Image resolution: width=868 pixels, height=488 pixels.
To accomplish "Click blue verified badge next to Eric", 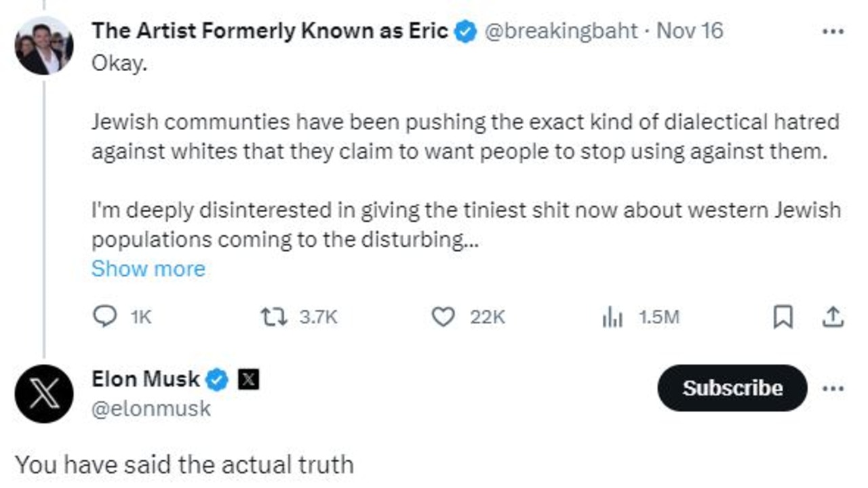I will tap(465, 31).
